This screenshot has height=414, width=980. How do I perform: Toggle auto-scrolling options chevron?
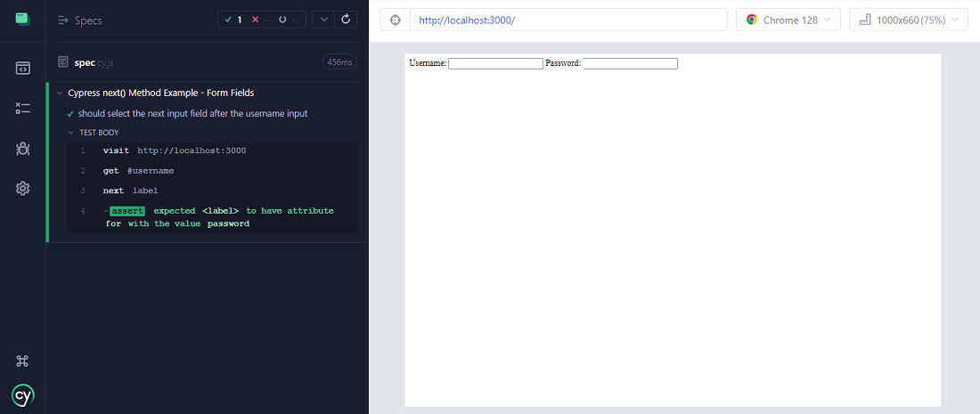pyautogui.click(x=323, y=20)
